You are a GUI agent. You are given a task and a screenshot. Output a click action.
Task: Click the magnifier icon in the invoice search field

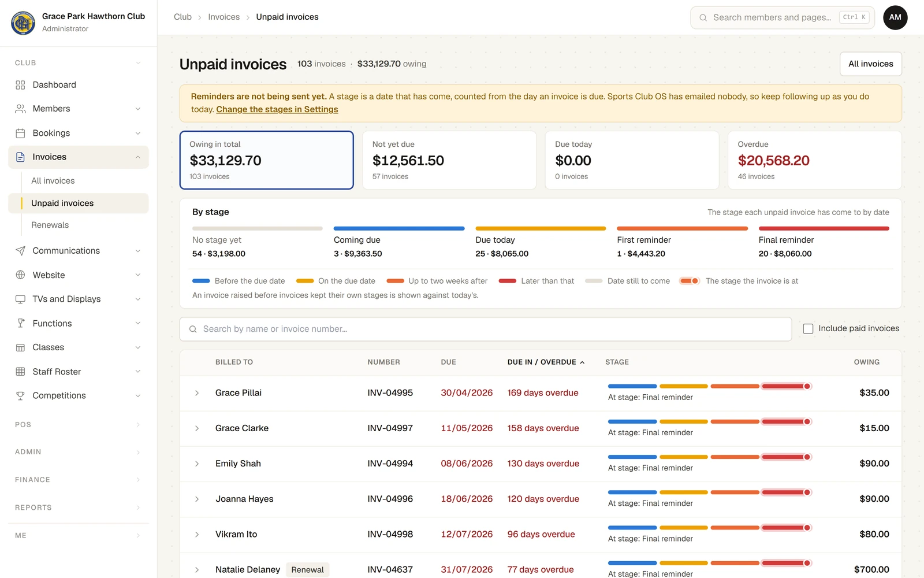(193, 329)
